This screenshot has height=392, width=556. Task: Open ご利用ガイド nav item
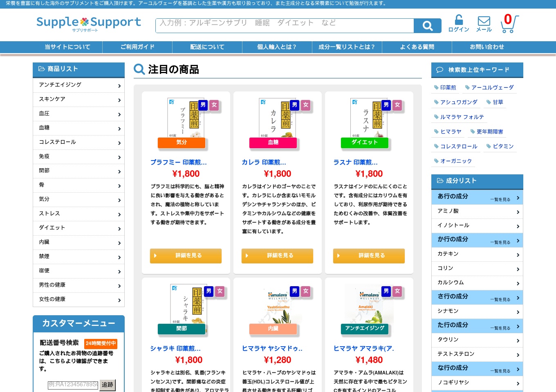click(x=137, y=47)
